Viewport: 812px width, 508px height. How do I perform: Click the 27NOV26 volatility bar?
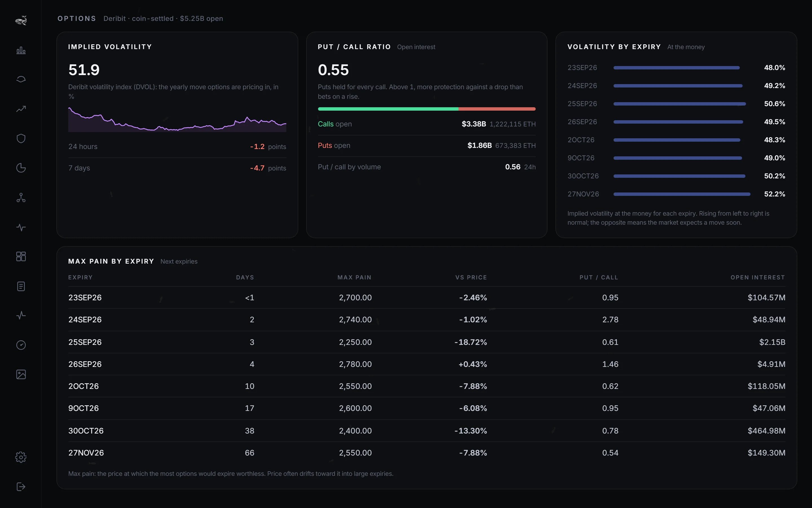click(x=681, y=194)
